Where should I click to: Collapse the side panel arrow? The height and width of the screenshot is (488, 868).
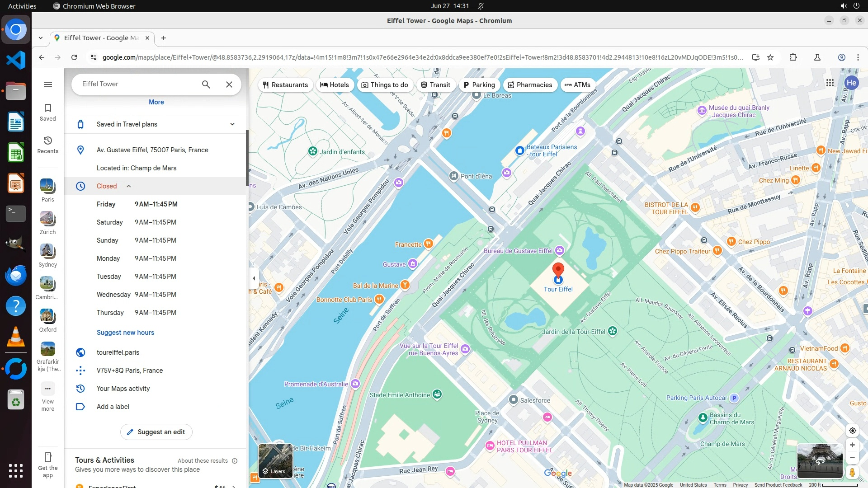coord(254,278)
